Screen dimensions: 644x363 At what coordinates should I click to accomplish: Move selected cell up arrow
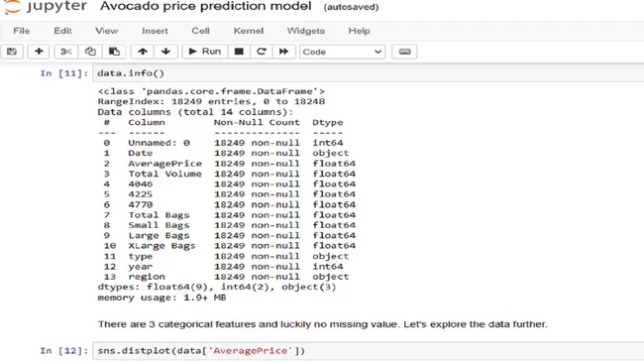tap(143, 52)
